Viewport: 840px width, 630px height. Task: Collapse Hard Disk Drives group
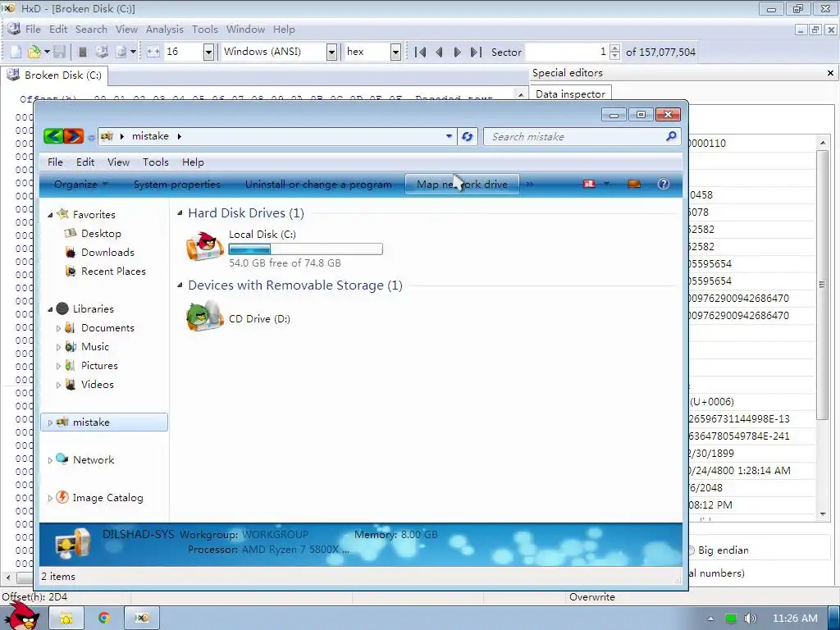click(180, 213)
